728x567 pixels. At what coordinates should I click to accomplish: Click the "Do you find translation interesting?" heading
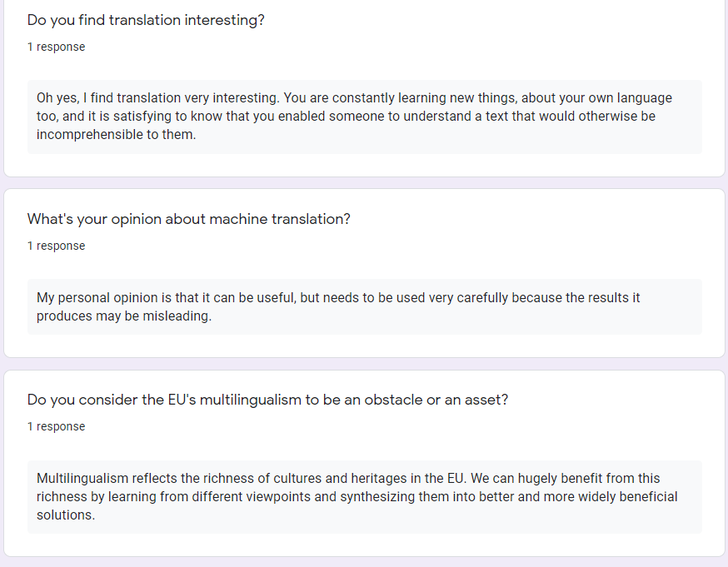click(x=146, y=21)
